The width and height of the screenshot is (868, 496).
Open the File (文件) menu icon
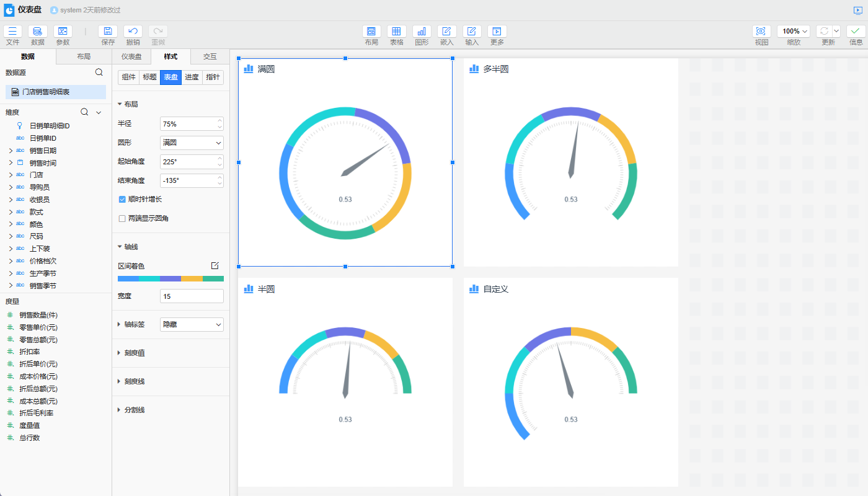coord(12,32)
